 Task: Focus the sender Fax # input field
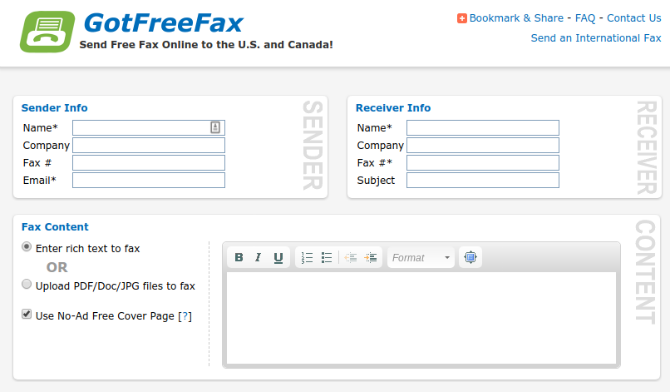148,163
